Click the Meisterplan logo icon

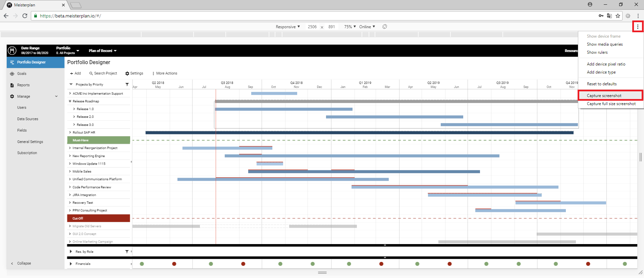tap(12, 51)
